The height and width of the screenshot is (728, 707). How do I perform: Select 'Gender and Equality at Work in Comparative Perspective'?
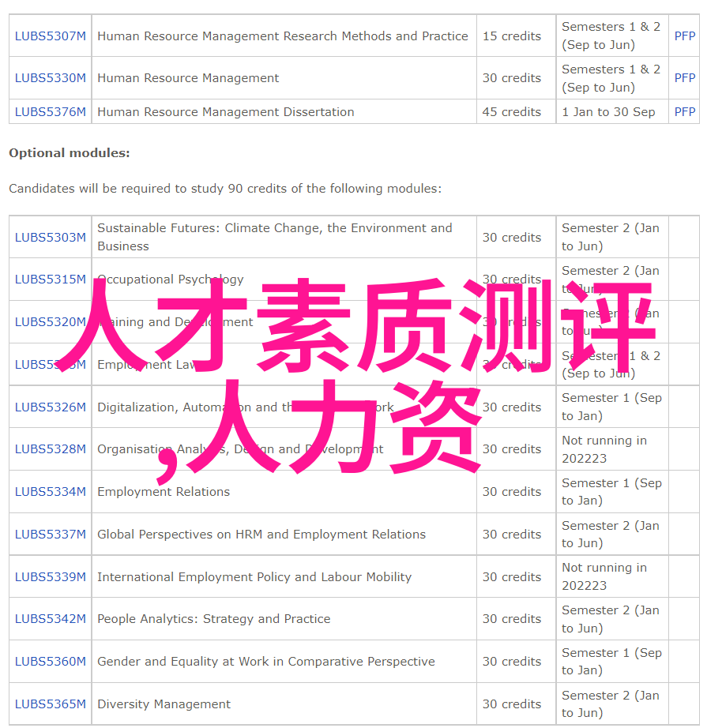[x=266, y=661]
